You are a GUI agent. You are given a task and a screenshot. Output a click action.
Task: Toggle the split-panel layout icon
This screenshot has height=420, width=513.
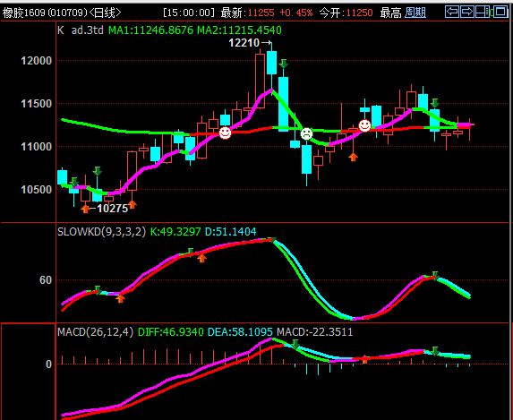tap(483, 12)
